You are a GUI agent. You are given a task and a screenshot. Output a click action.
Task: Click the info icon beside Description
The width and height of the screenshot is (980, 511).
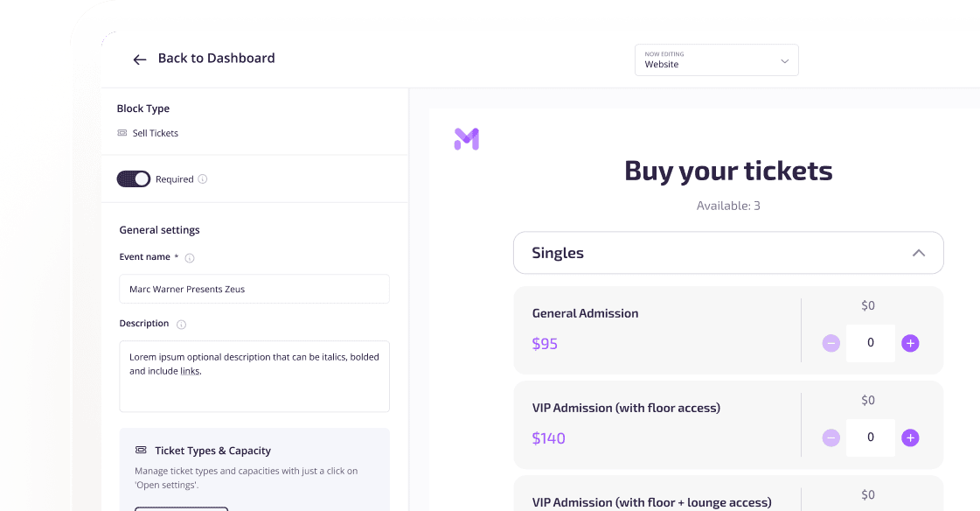pyautogui.click(x=180, y=323)
